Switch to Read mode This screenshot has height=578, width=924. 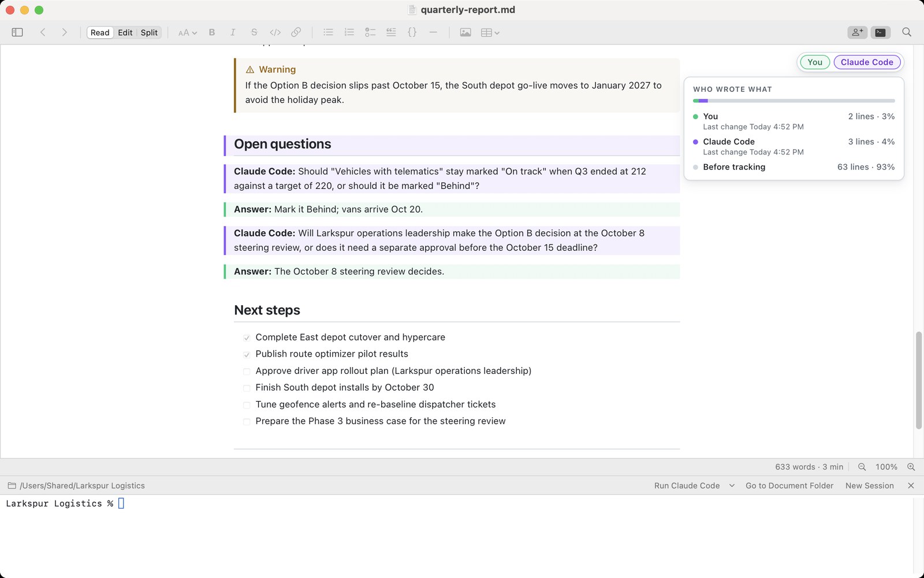click(100, 32)
